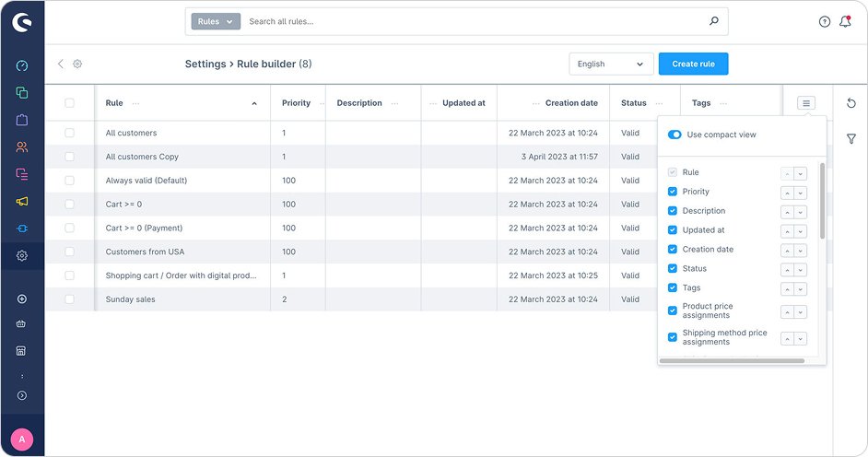Select the Sunday sales row checkbox
Viewport: 868px width, 457px height.
click(69, 299)
